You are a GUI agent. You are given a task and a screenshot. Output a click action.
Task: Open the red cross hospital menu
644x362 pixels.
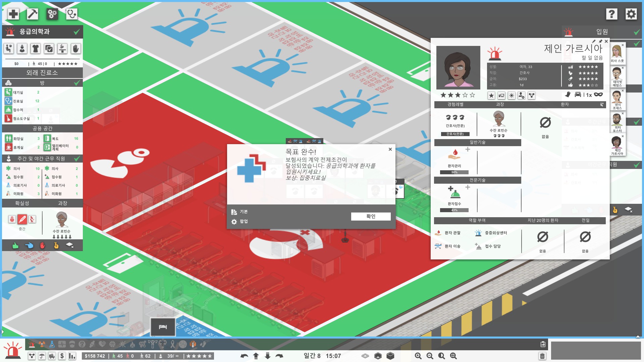[13, 14]
